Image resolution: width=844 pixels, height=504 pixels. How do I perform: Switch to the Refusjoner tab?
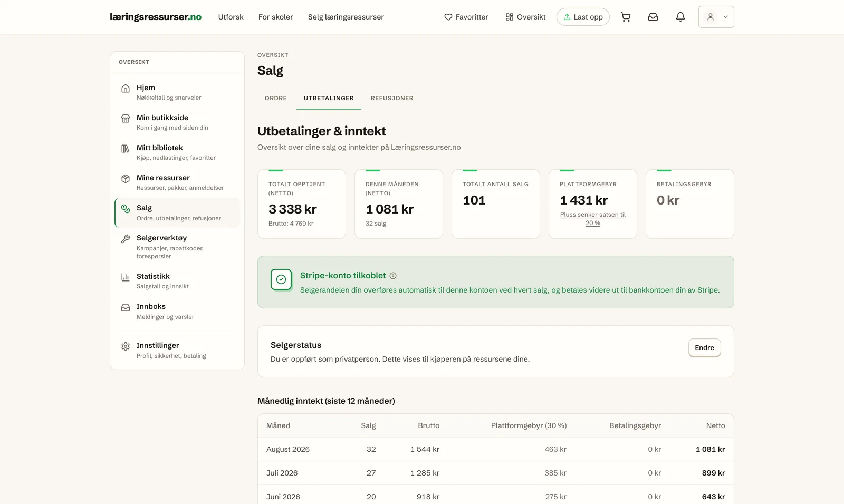coord(392,98)
